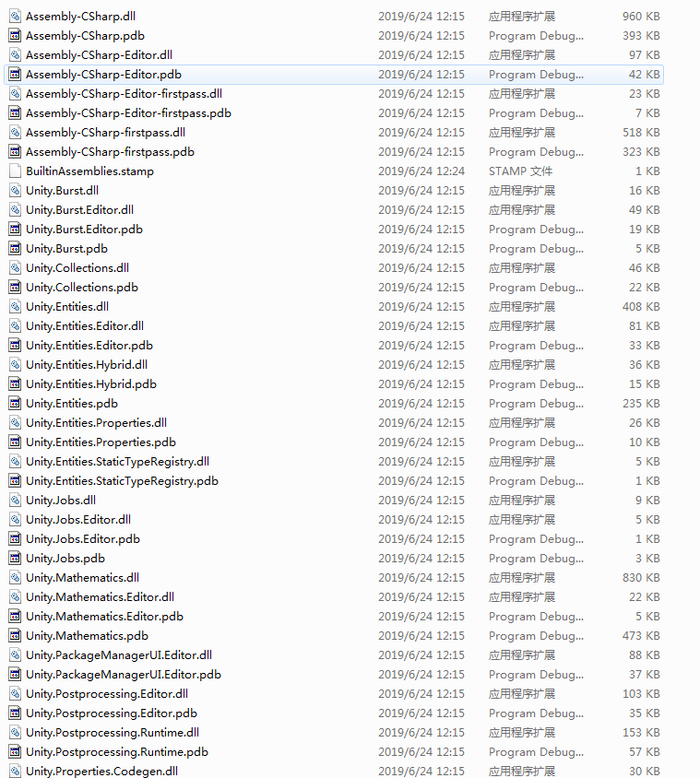Select file name BuiltinAssemblies.stamp
The height and width of the screenshot is (778, 700).
89,171
